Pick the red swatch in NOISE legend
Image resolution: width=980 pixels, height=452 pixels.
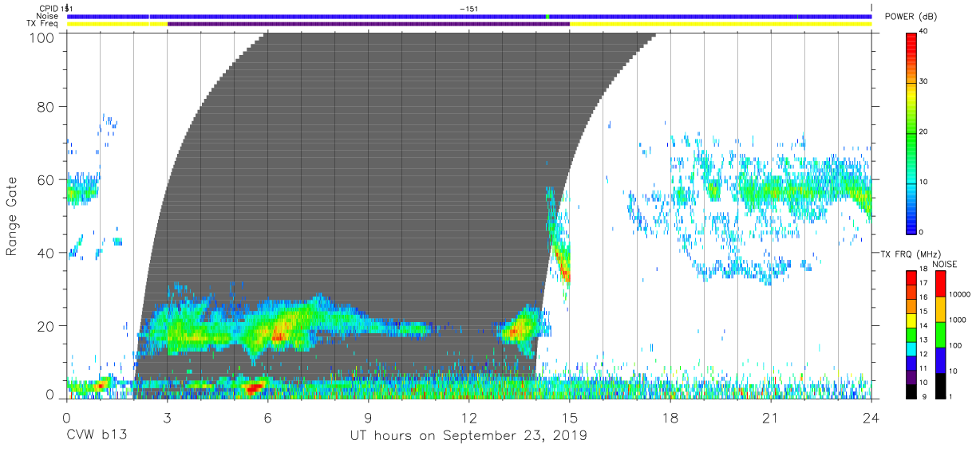click(940, 284)
